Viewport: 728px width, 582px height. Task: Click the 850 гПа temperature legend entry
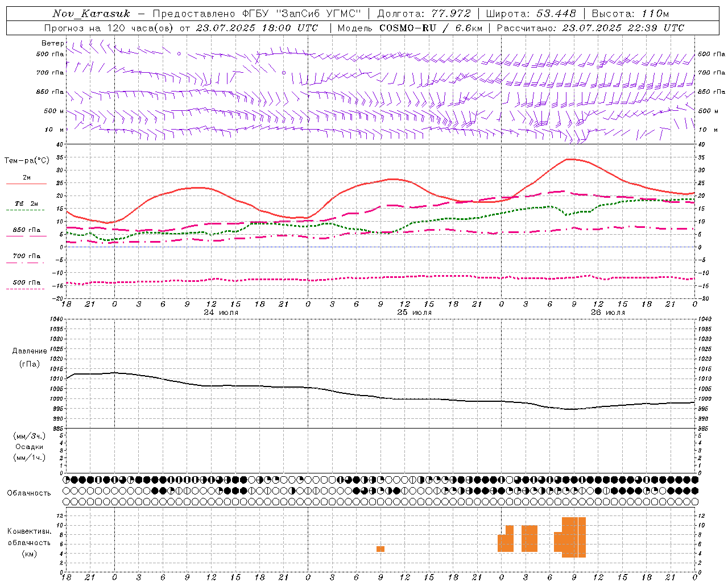tap(27, 230)
